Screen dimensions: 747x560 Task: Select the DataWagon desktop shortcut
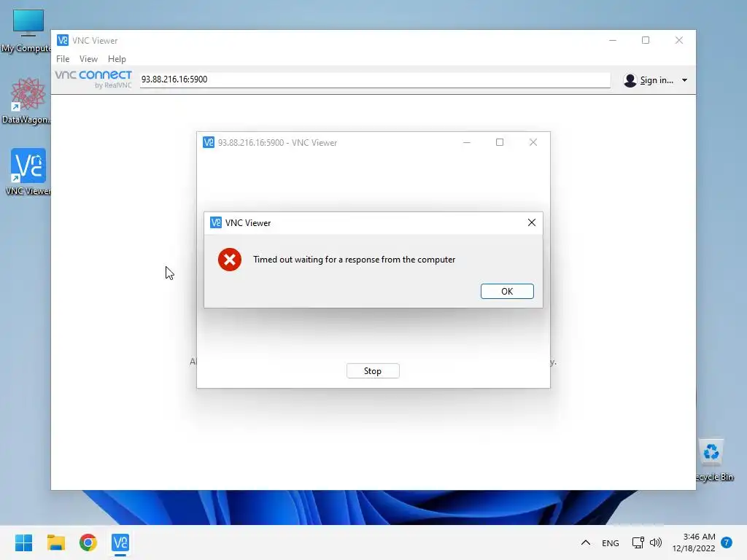pyautogui.click(x=27, y=101)
